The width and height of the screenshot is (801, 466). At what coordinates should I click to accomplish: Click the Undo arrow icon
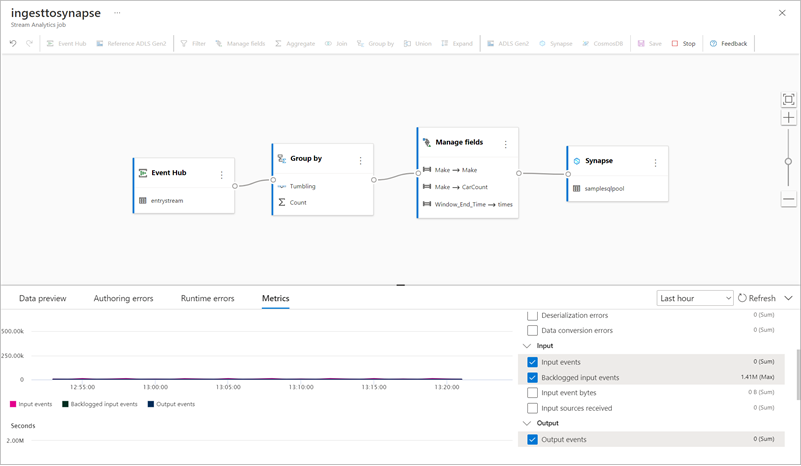click(x=13, y=43)
